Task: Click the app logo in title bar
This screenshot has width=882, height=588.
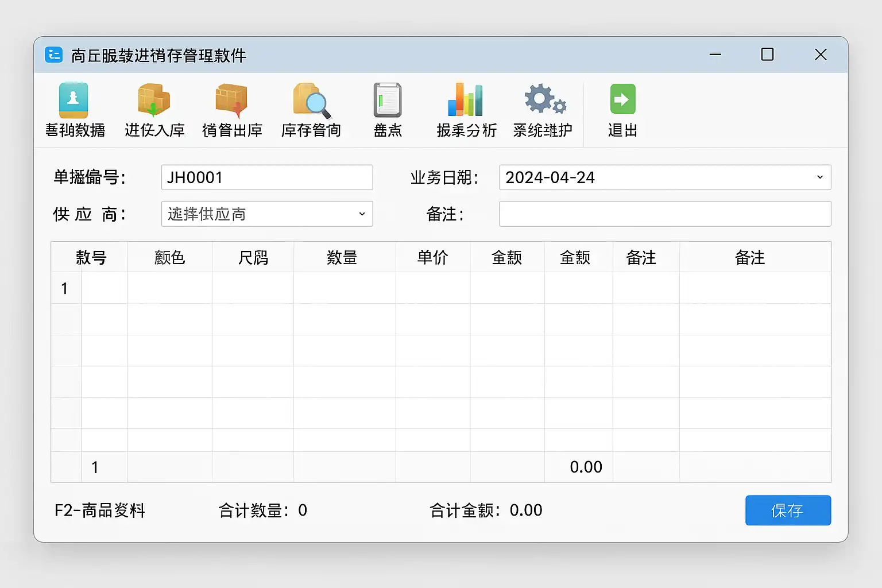Action: point(54,55)
